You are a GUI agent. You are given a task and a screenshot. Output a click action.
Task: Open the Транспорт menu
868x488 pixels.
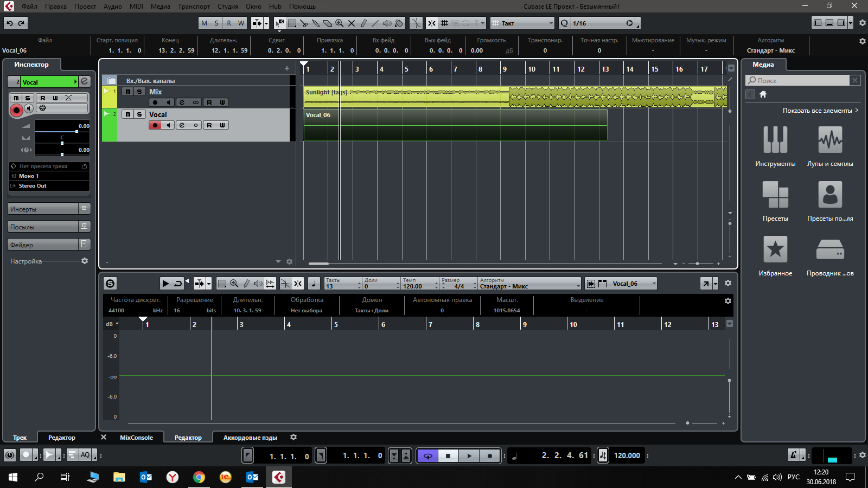point(194,7)
